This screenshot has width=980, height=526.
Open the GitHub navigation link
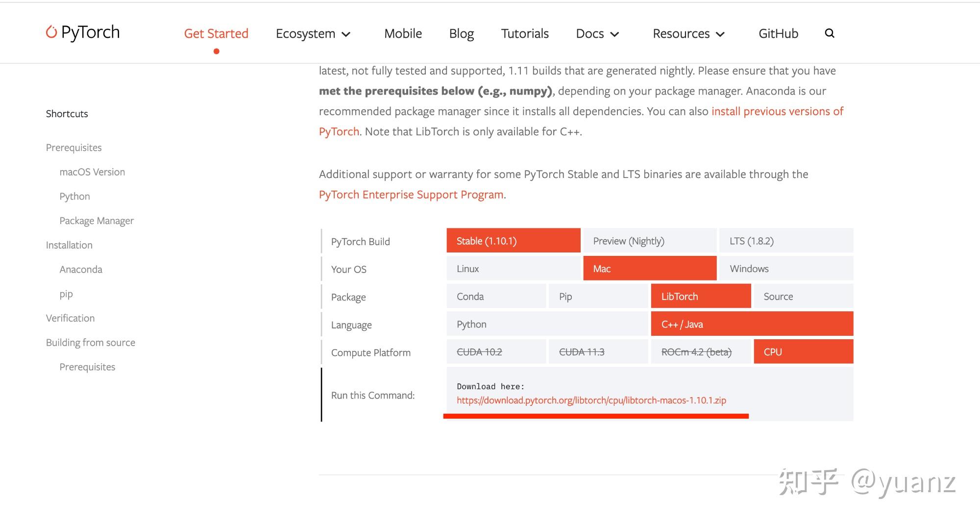[778, 34]
